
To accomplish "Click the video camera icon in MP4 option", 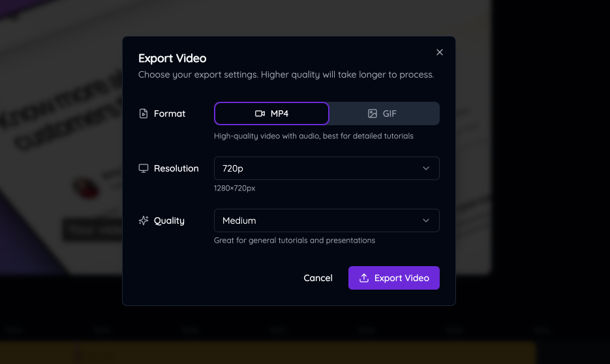I will [260, 114].
